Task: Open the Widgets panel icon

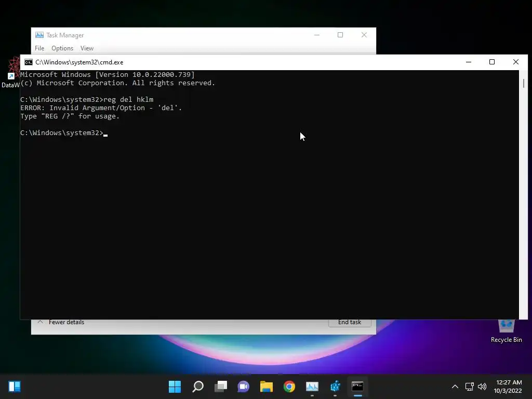Action: coord(15,387)
